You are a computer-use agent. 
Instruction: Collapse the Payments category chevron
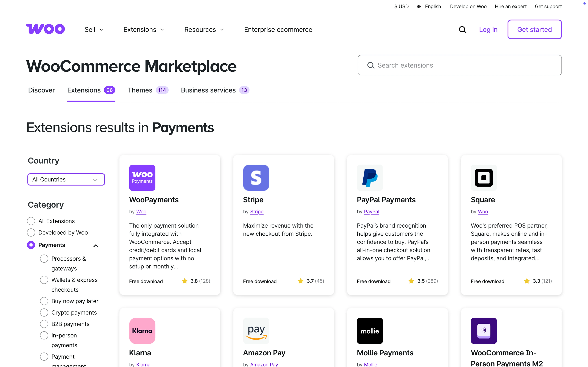click(96, 246)
